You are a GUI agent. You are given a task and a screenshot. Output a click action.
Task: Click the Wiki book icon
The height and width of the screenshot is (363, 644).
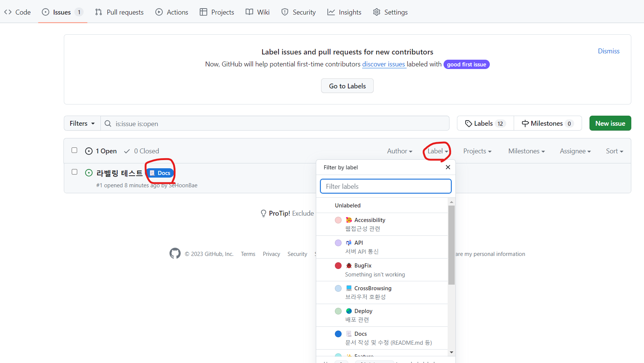point(249,12)
